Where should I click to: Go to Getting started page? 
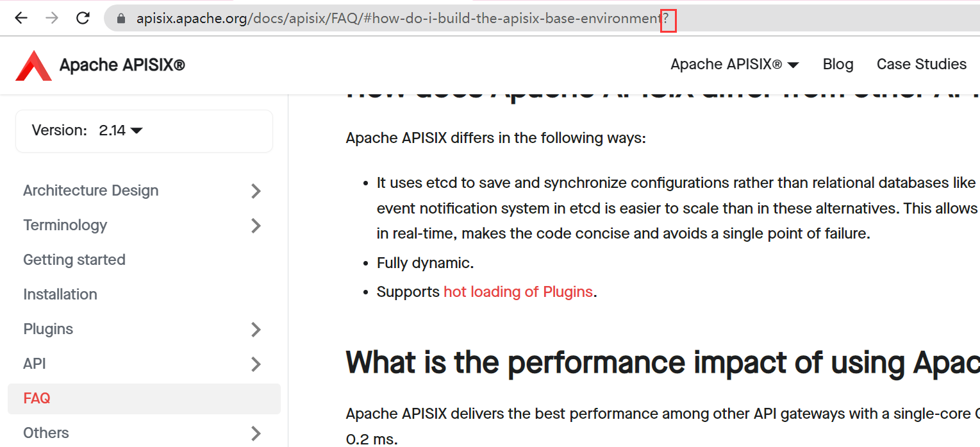click(x=74, y=260)
